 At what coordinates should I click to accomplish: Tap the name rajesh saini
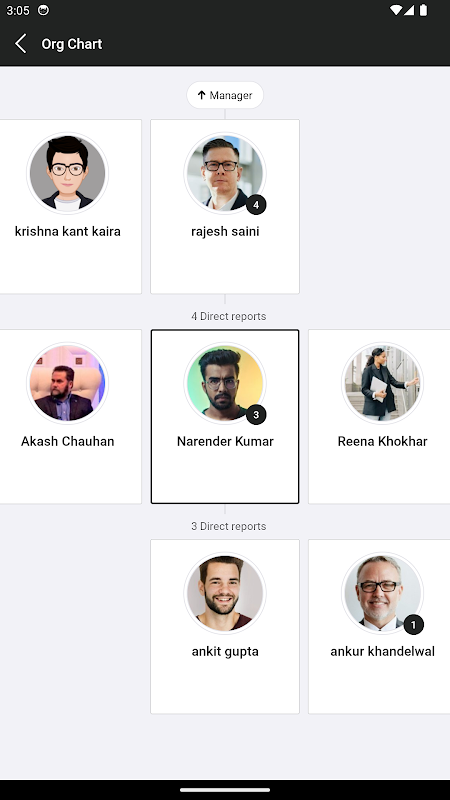click(225, 231)
